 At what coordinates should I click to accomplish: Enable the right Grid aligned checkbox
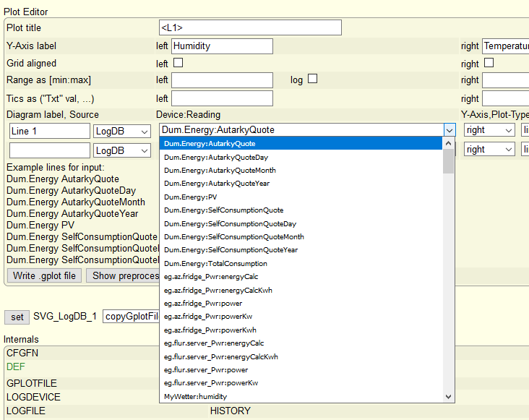[489, 63]
